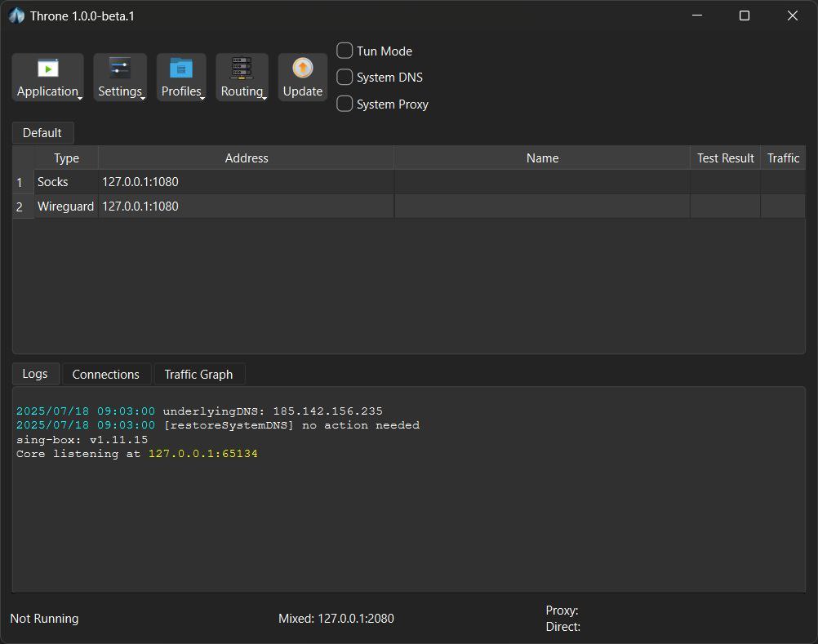Select the Wireguard profile row
Image resolution: width=818 pixels, height=644 pixels.
pos(65,207)
